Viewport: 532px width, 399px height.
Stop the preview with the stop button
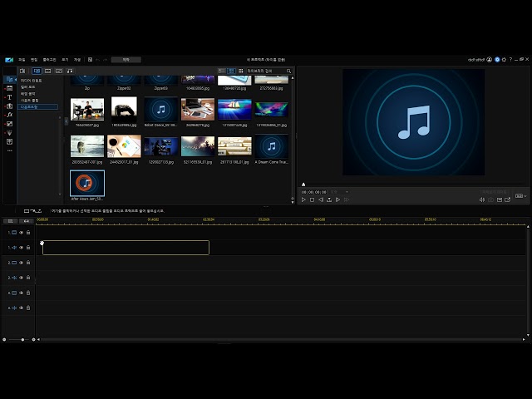pos(313,199)
